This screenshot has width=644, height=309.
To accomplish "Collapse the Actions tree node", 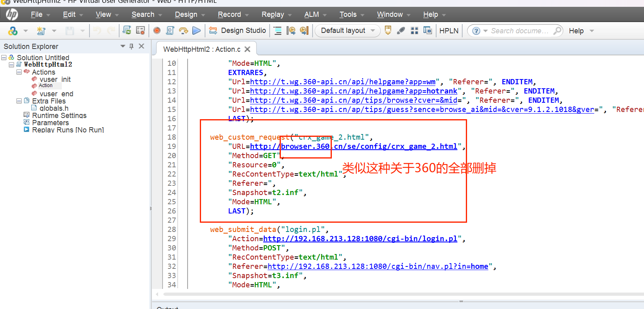I will (19, 72).
